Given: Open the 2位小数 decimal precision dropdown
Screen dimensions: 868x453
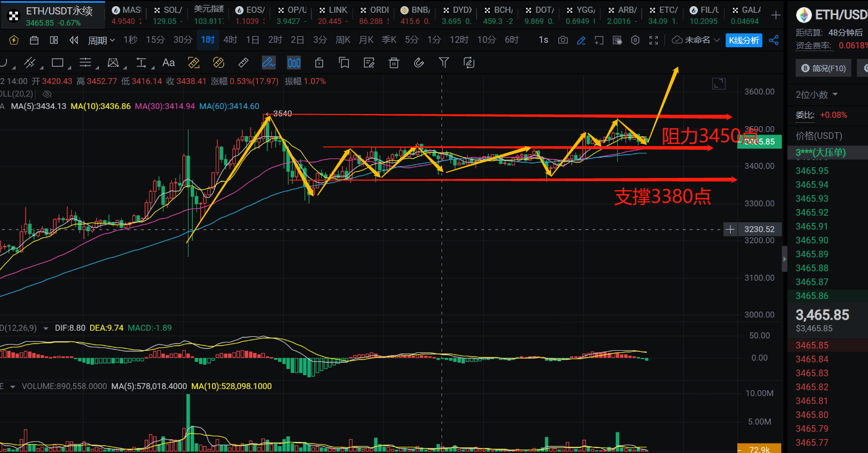Looking at the screenshot, I should (816, 94).
